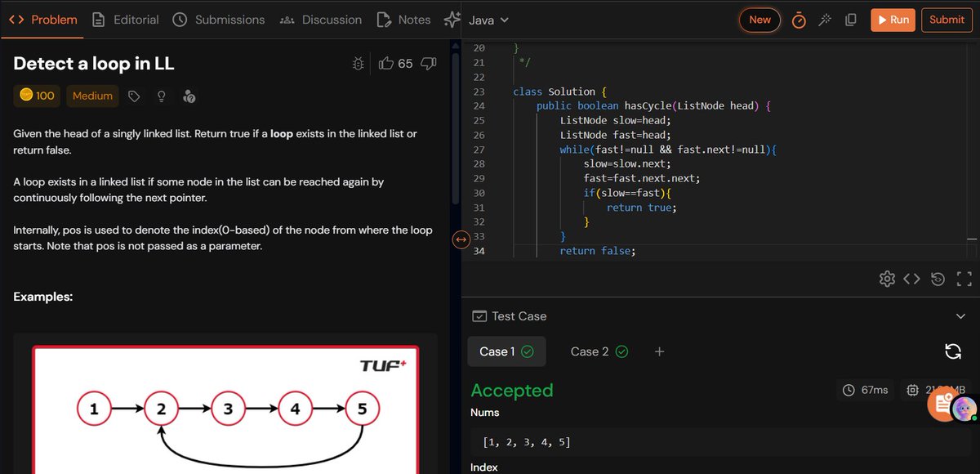This screenshot has width=980, height=474.
Task: Format code with the angle brackets icon
Action: (912, 279)
